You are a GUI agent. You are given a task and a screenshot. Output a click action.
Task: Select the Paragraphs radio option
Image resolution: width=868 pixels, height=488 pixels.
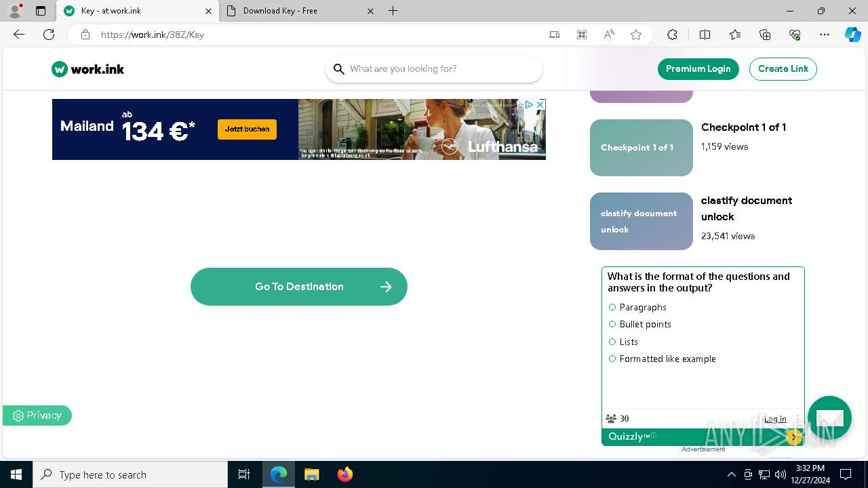coord(612,307)
